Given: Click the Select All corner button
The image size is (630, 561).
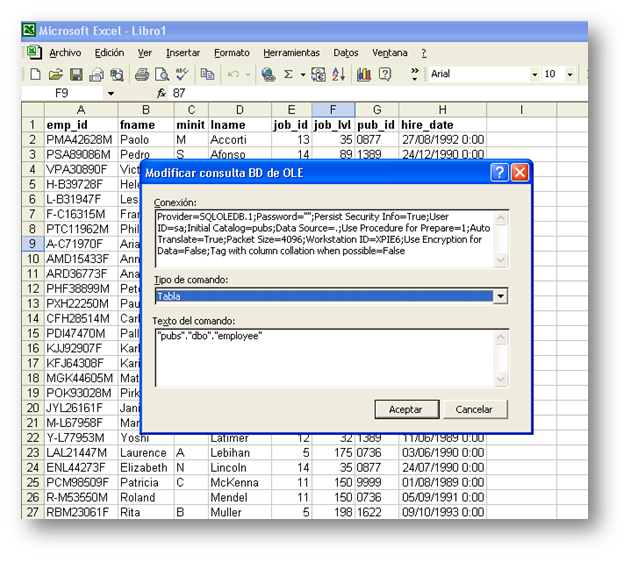Looking at the screenshot, I should pyautogui.click(x=33, y=110).
